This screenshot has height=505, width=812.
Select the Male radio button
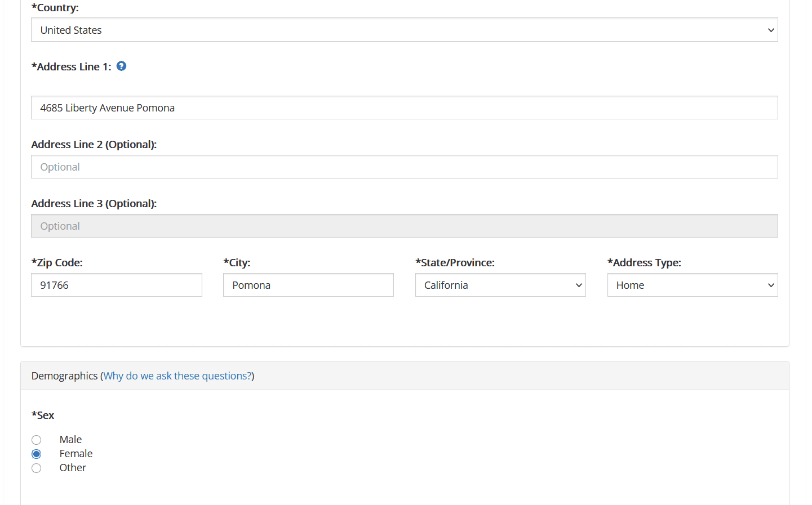(37, 440)
